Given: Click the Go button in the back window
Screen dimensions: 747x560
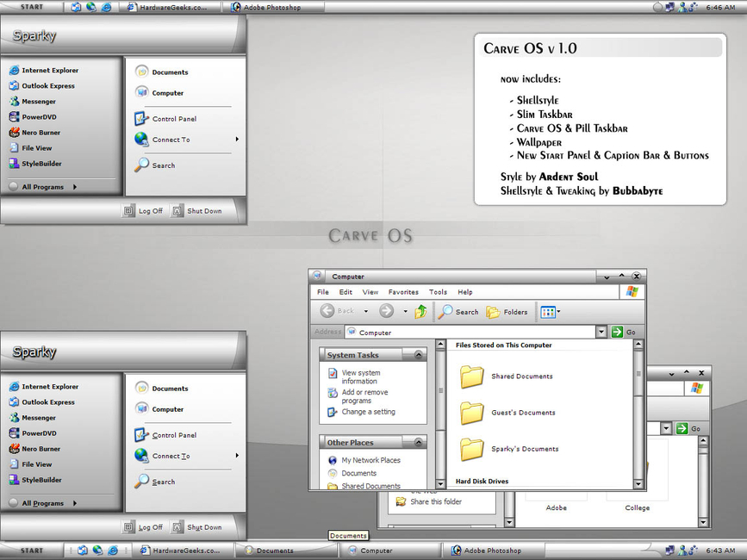Looking at the screenshot, I should coord(688,428).
